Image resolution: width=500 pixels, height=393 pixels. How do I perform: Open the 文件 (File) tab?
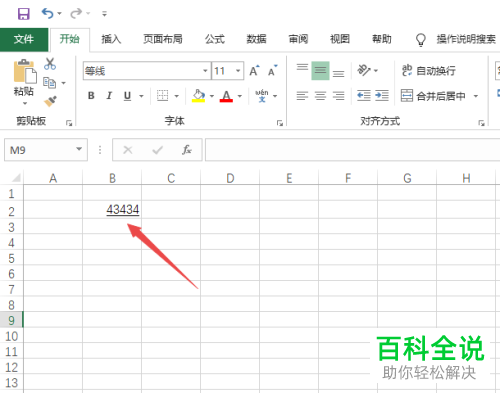tap(24, 39)
